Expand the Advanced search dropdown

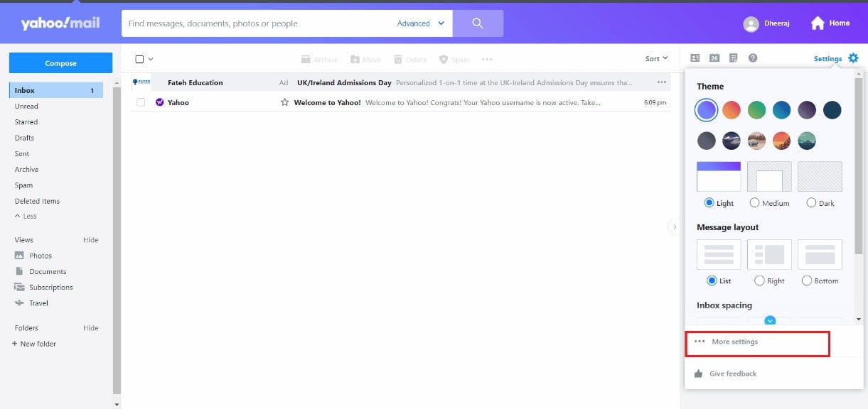421,23
